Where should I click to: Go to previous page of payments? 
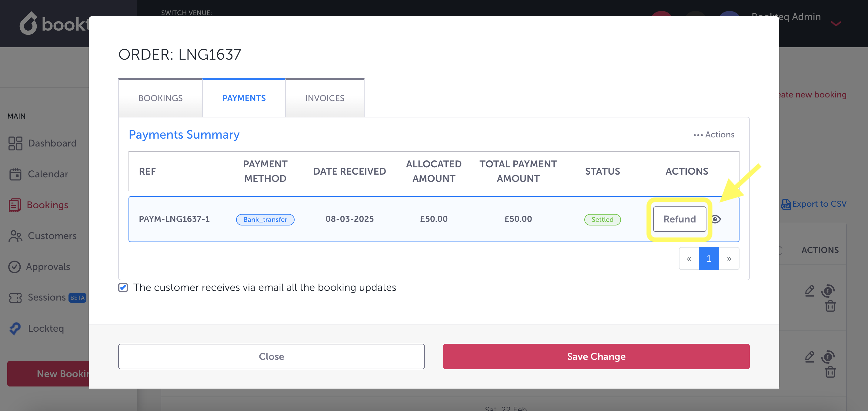[689, 258]
